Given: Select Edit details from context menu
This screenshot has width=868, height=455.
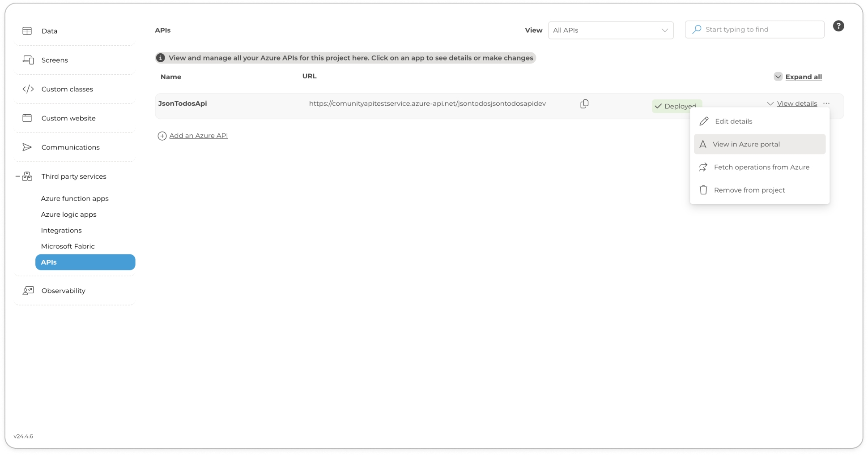Looking at the screenshot, I should [x=733, y=121].
